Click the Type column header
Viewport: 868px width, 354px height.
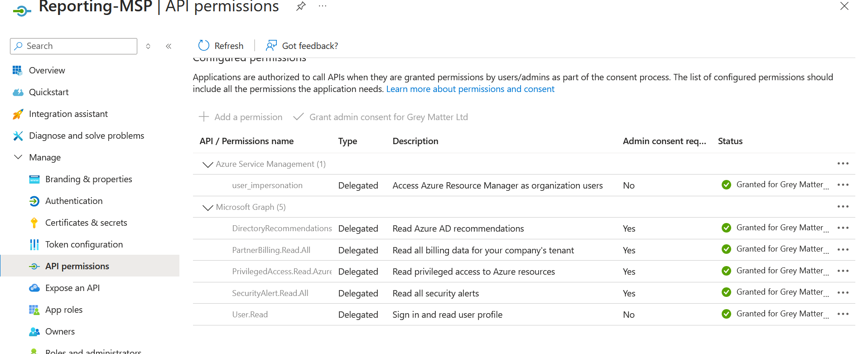click(x=347, y=141)
